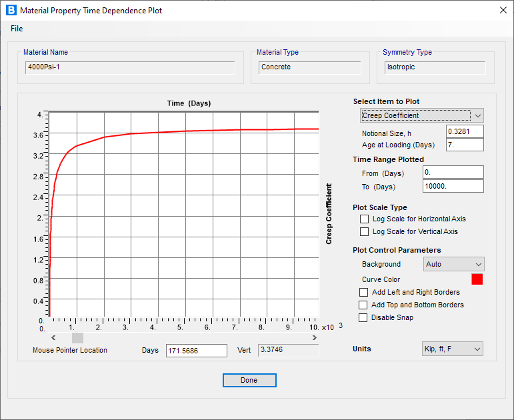The image size is (514, 420).
Task: Click the Notional Size, h input field
Action: pyautogui.click(x=464, y=132)
